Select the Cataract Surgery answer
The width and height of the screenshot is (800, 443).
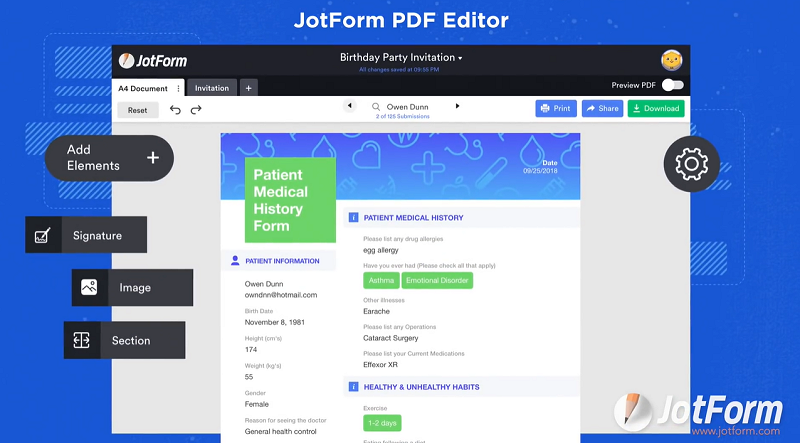(x=390, y=338)
